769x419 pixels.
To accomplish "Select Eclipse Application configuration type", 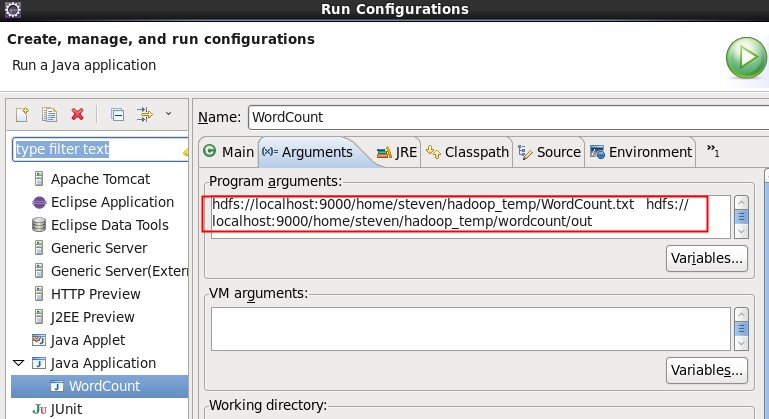I will point(112,202).
